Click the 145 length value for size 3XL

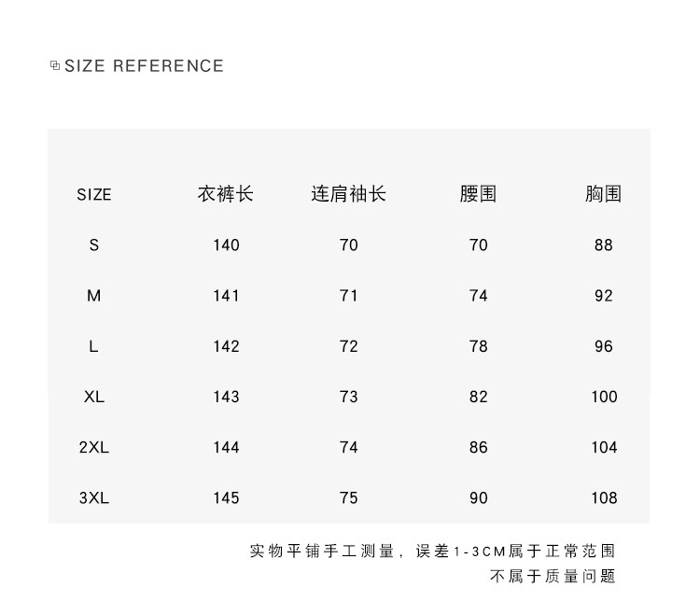point(226,497)
